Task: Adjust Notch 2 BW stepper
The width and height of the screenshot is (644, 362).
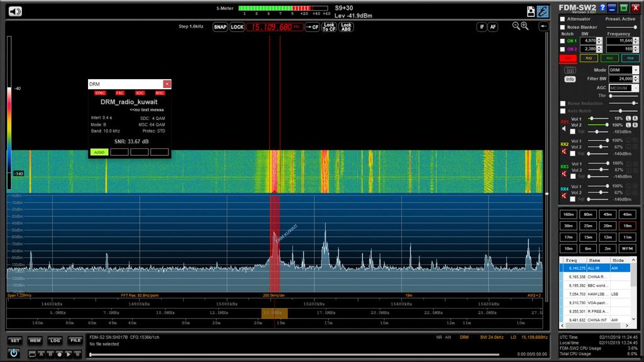Action: 599,49
